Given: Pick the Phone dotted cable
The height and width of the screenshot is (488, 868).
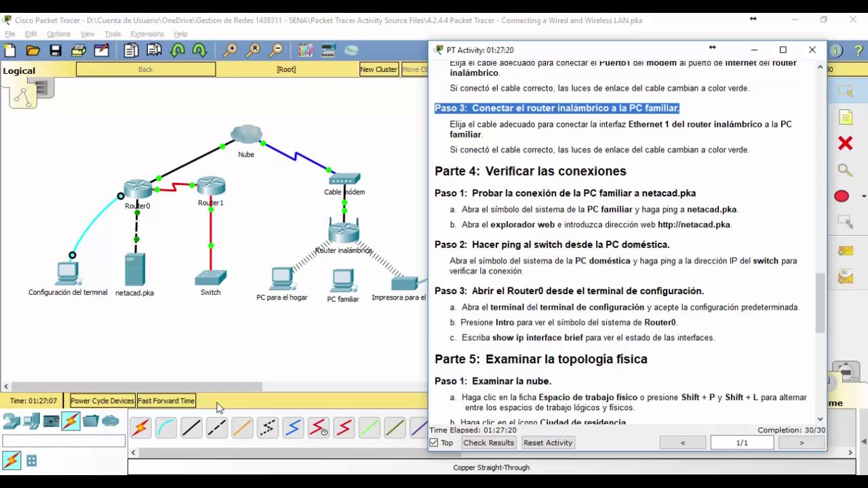Looking at the screenshot, I should (x=267, y=428).
